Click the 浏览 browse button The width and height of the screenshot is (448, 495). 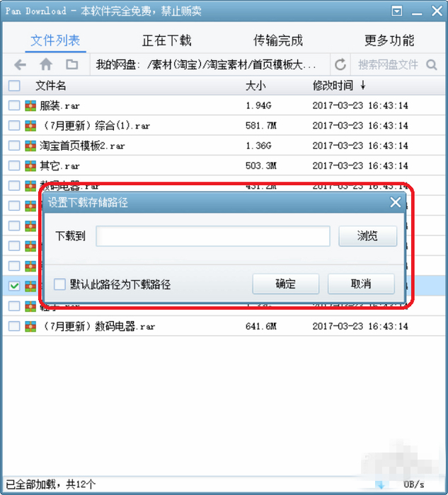point(368,235)
